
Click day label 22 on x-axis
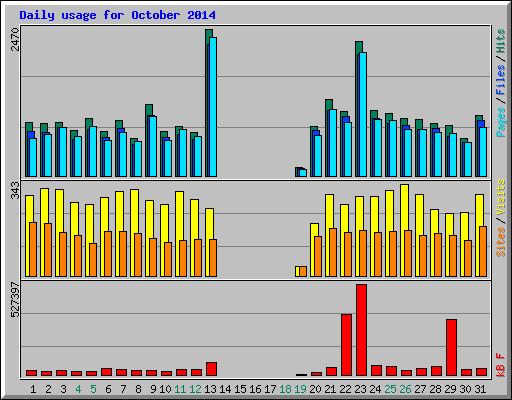tap(345, 389)
